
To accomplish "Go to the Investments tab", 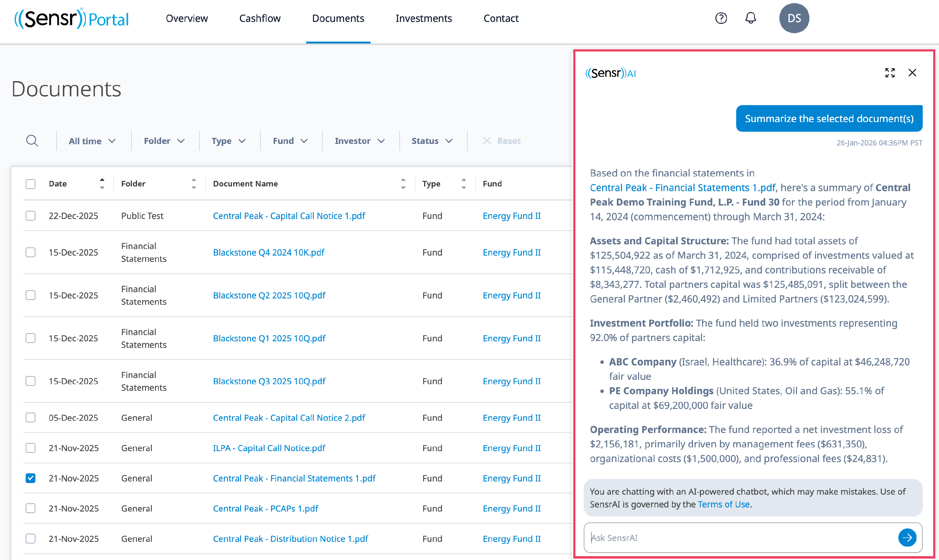I will 423,18.
